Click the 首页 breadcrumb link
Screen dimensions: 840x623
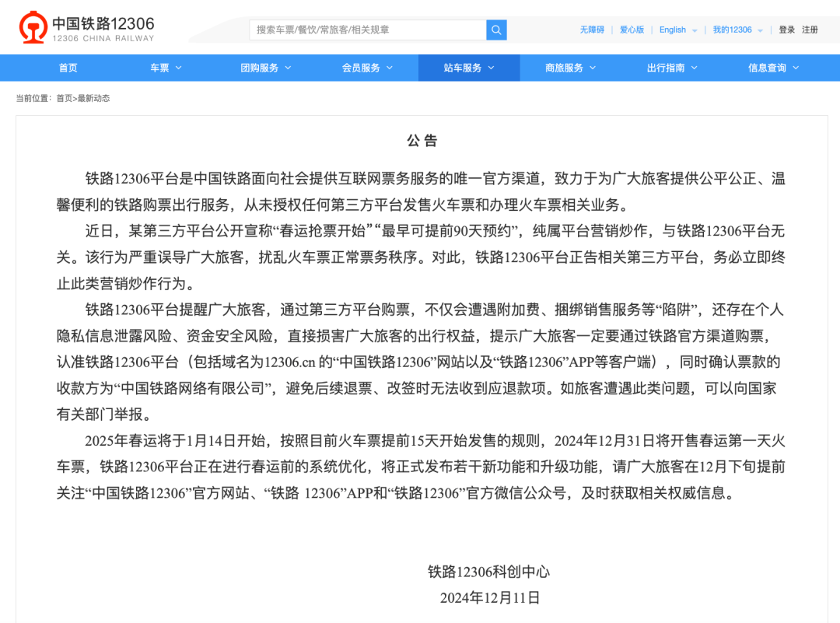(x=65, y=99)
